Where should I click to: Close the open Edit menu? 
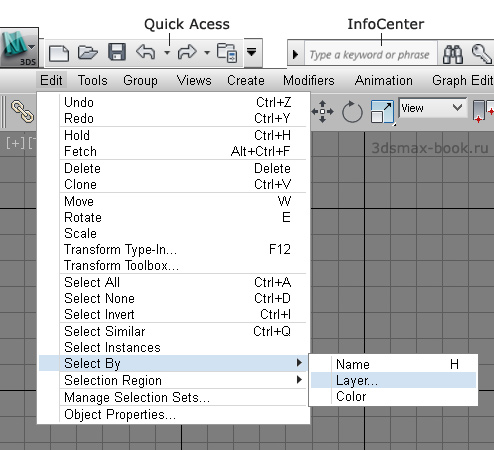pos(51,80)
